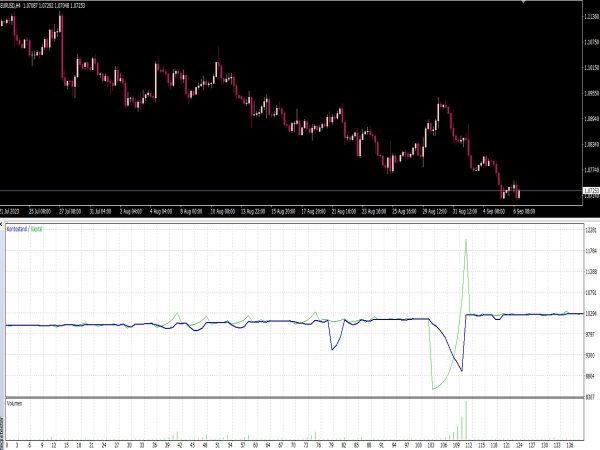This screenshot has width=600, height=450.
Task: Click the 25 Jul 08:00 time label
Action: coord(40,211)
